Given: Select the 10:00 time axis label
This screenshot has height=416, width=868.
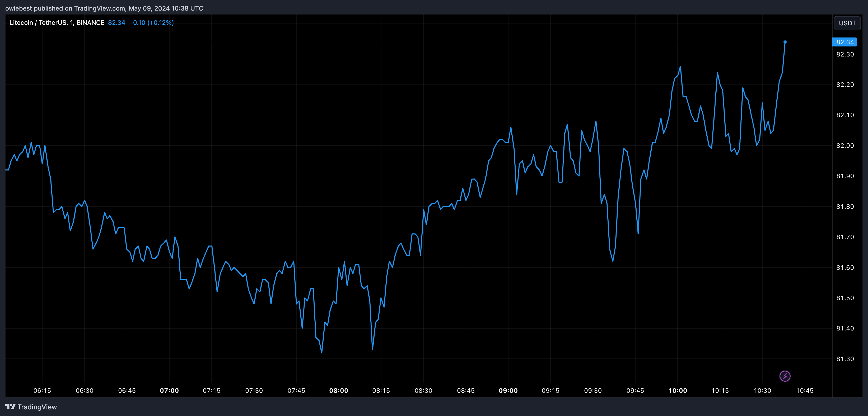Looking at the screenshot, I should tap(678, 390).
